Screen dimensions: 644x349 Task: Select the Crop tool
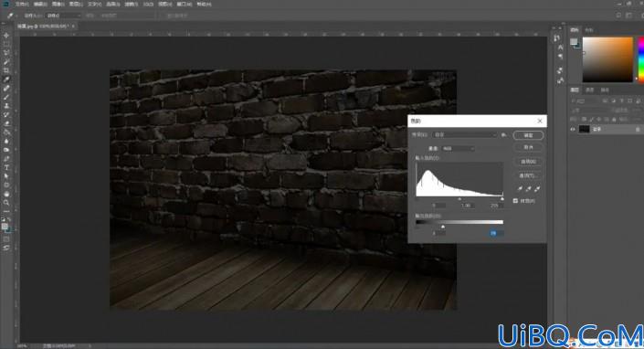pyautogui.click(x=6, y=70)
